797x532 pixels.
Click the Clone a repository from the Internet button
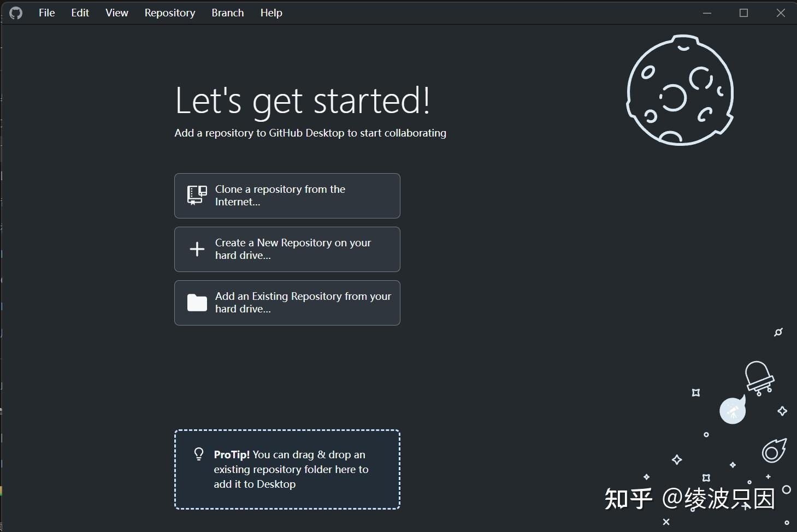point(287,196)
